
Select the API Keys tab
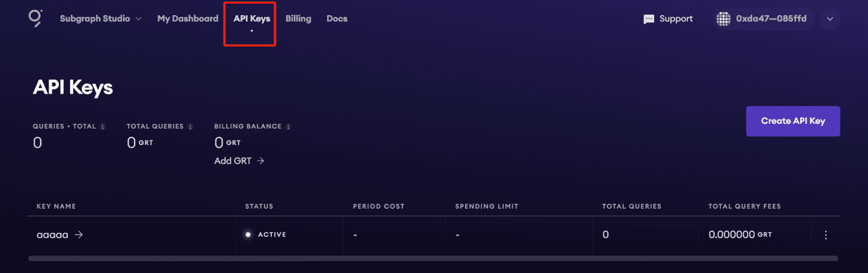[x=252, y=18]
